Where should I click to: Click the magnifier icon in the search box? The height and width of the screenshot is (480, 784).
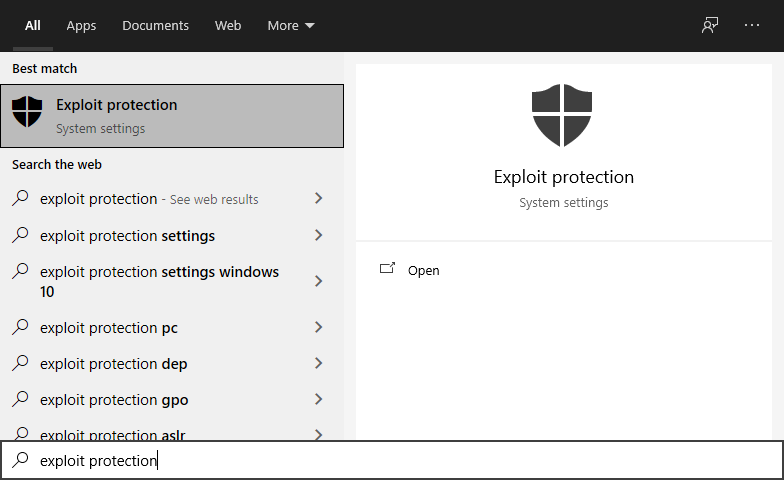[20, 460]
